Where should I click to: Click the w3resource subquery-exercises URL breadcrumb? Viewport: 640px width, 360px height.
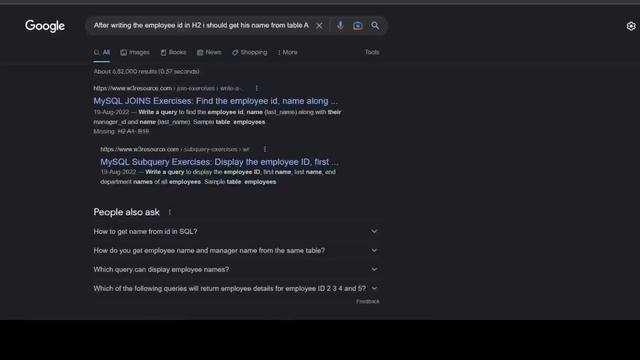175,149
